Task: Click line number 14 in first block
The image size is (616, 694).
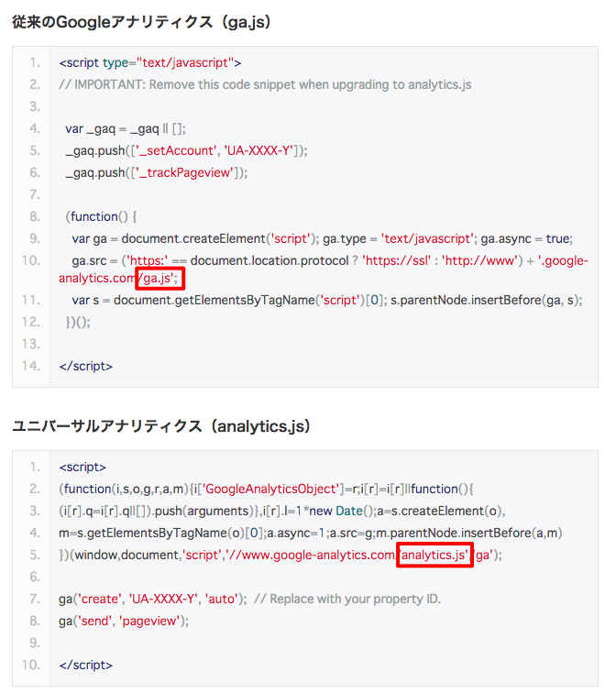Action: [x=31, y=366]
